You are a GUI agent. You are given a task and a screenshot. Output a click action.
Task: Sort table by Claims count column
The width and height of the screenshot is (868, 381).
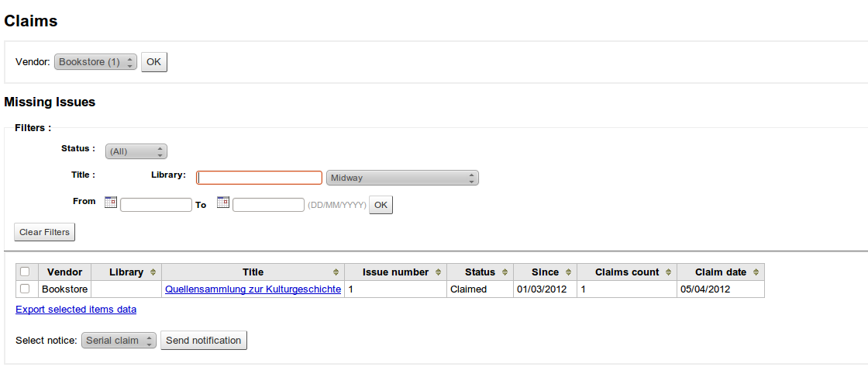click(627, 272)
